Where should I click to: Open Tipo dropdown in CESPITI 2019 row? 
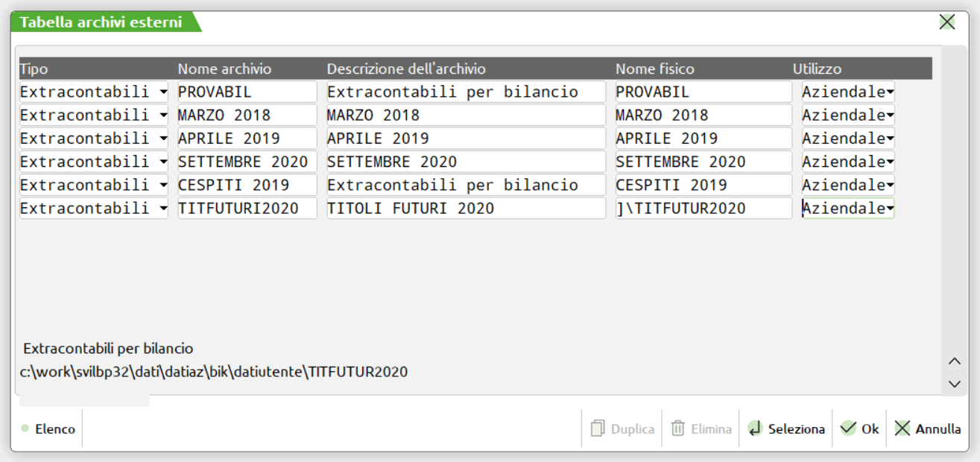[x=163, y=186]
